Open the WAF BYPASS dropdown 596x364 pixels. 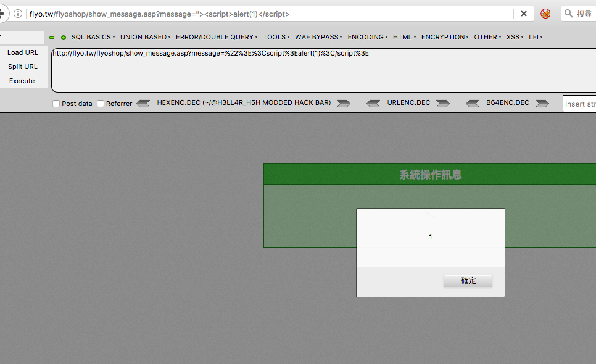(318, 37)
